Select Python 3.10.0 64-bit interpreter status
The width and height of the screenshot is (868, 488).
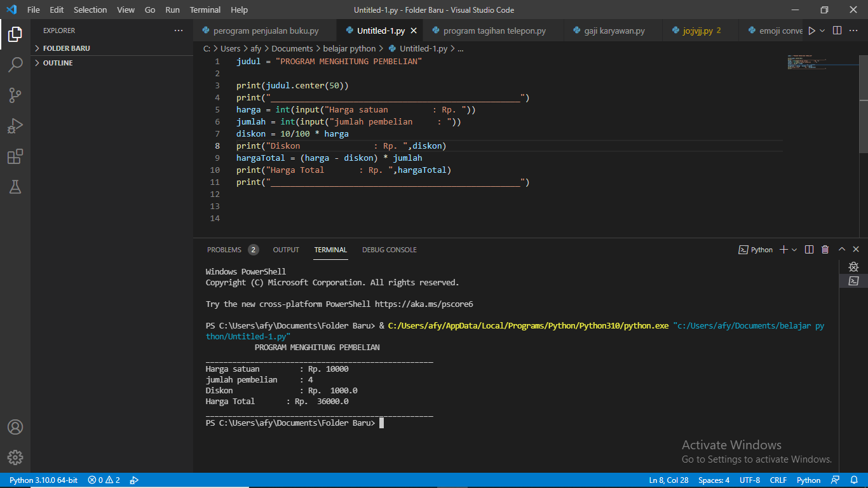pos(43,480)
